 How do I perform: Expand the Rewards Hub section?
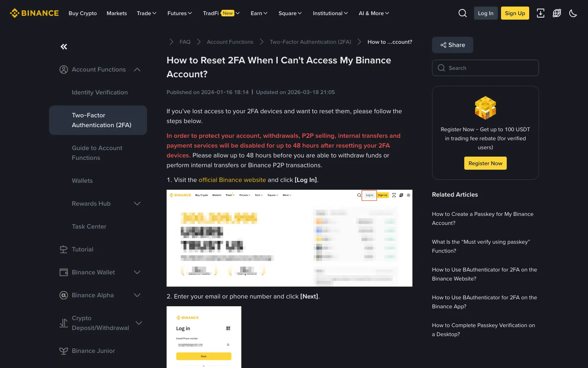(x=137, y=204)
